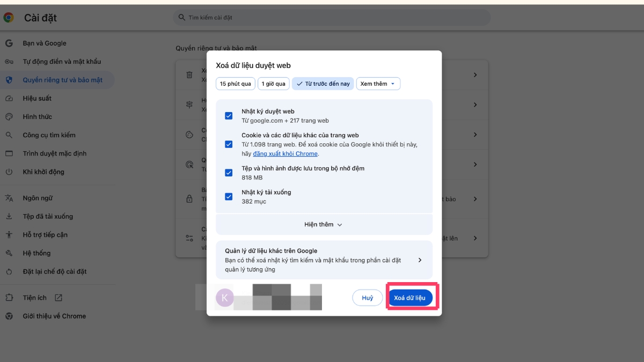Click the cookie icon in the privacy list

189,135
